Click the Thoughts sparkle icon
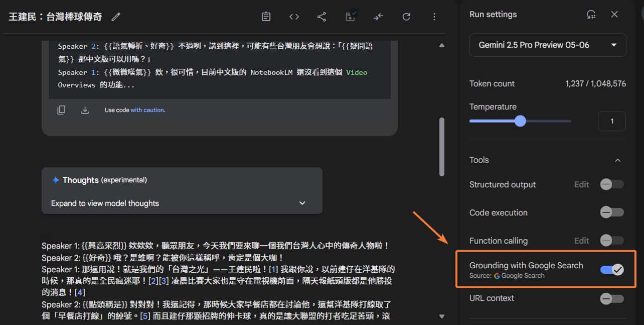 click(x=56, y=180)
